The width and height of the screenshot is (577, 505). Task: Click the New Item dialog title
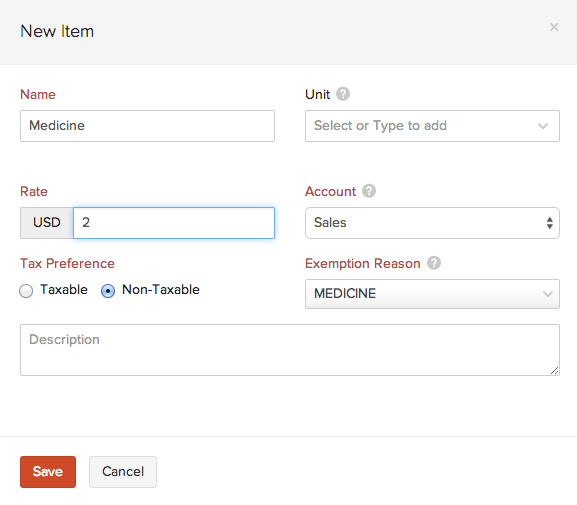click(57, 31)
